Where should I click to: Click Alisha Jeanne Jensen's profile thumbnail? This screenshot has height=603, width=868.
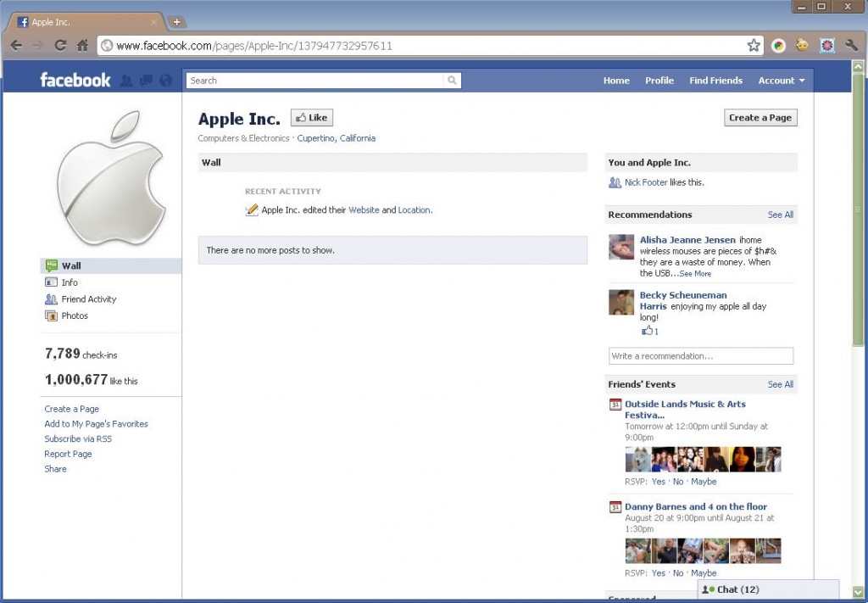[621, 247]
